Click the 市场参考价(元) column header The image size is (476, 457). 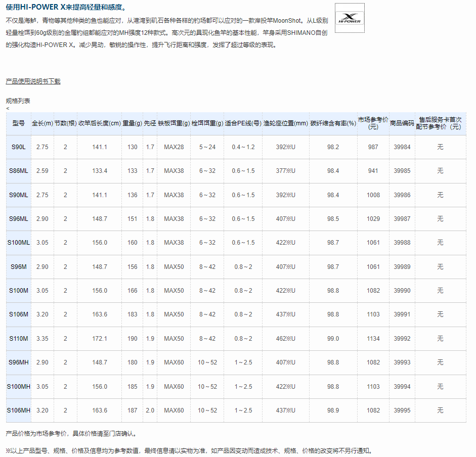coord(373,123)
